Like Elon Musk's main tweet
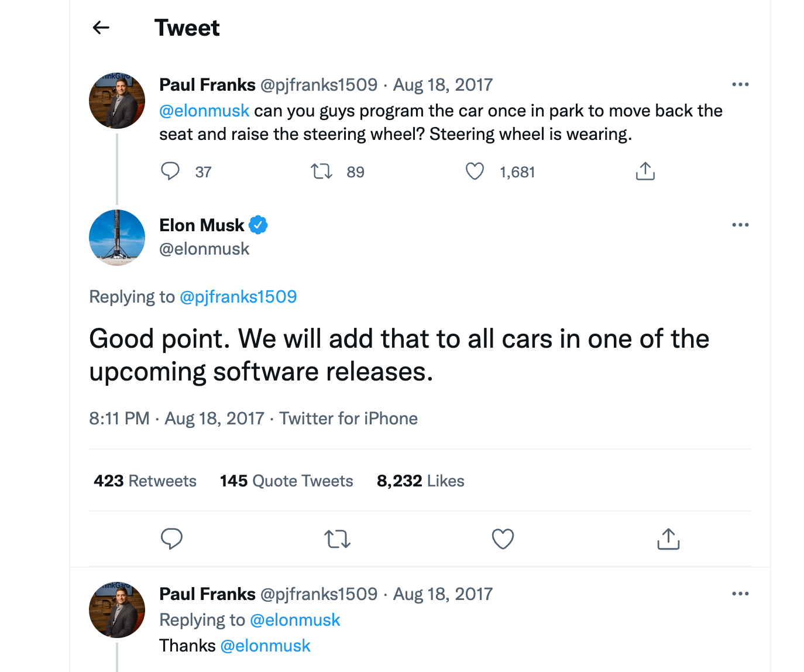This screenshot has height=672, width=804. point(503,539)
